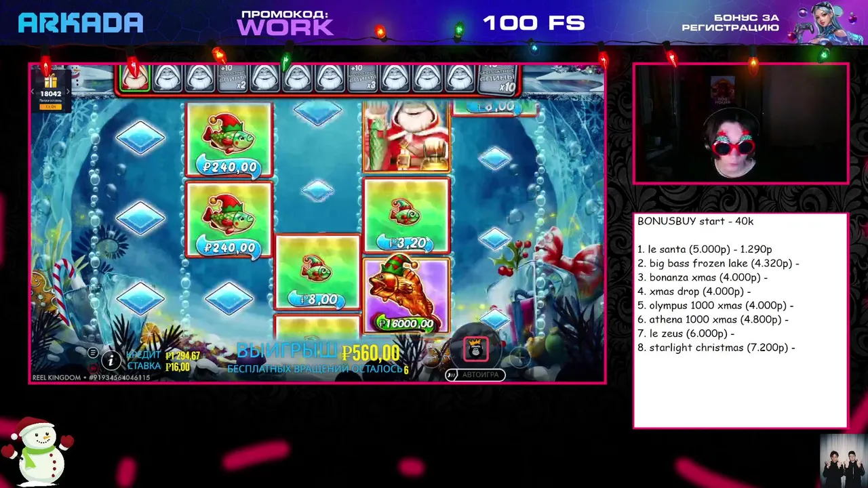The height and width of the screenshot is (488, 868).
Task: Click the streamer webcam video
Action: coord(741,124)
